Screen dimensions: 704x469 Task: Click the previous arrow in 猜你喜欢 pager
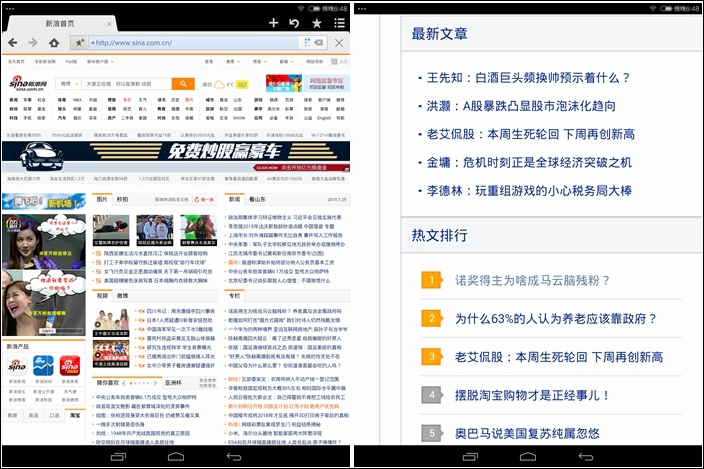pos(124,383)
